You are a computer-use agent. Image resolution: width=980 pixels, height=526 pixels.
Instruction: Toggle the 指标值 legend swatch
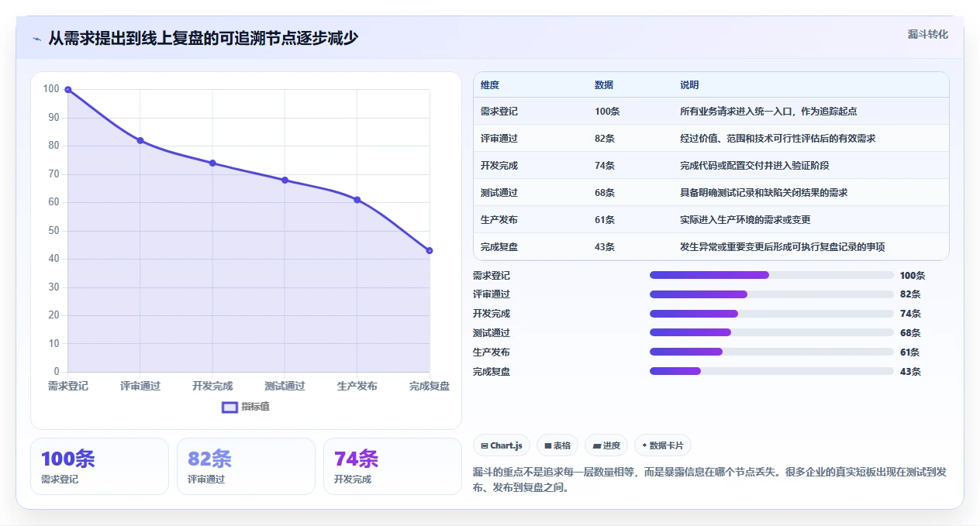pos(229,407)
